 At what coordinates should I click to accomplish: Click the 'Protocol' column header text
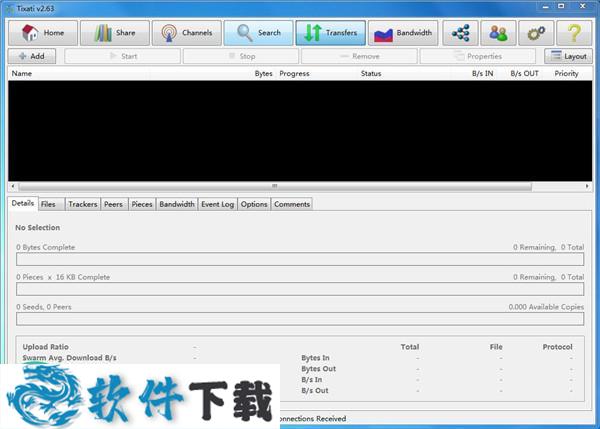click(558, 347)
